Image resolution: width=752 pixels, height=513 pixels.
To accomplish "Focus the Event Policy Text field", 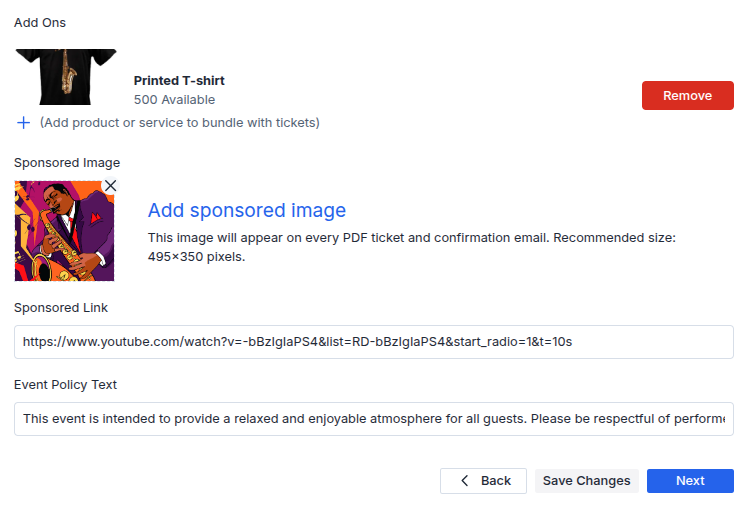I will 374,419.
